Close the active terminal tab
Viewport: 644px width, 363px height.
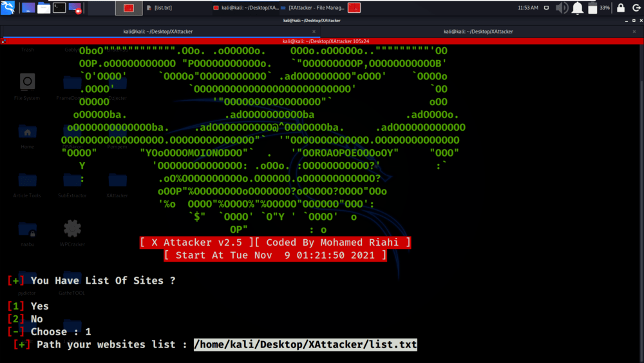pos(314,32)
